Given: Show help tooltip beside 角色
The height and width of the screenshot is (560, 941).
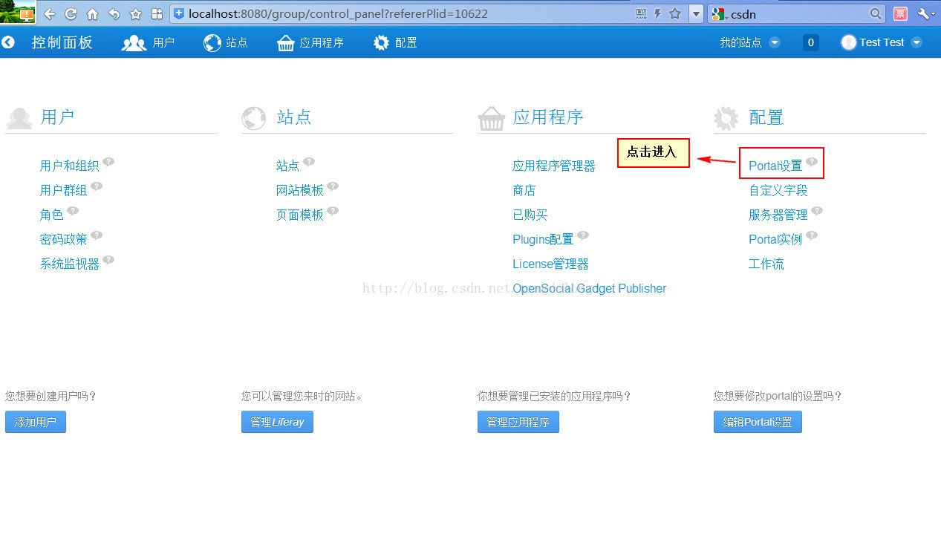Looking at the screenshot, I should [x=73, y=210].
